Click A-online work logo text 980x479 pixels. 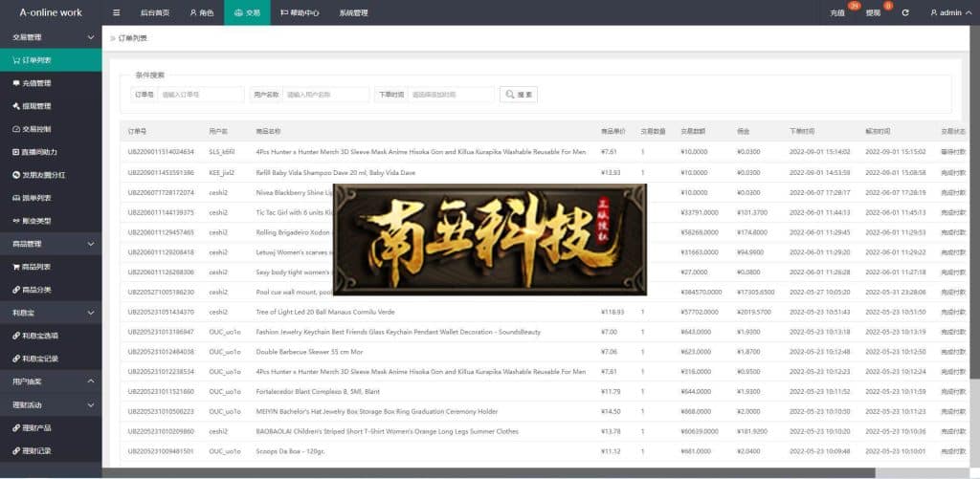click(x=51, y=12)
